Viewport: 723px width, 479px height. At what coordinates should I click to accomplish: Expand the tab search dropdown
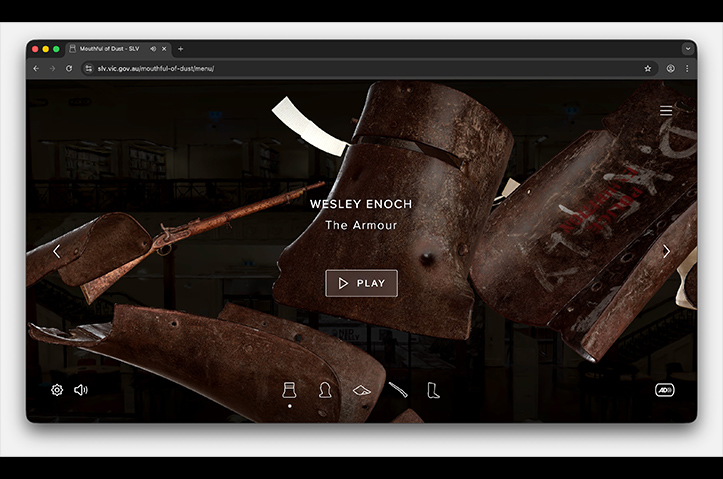[x=687, y=48]
